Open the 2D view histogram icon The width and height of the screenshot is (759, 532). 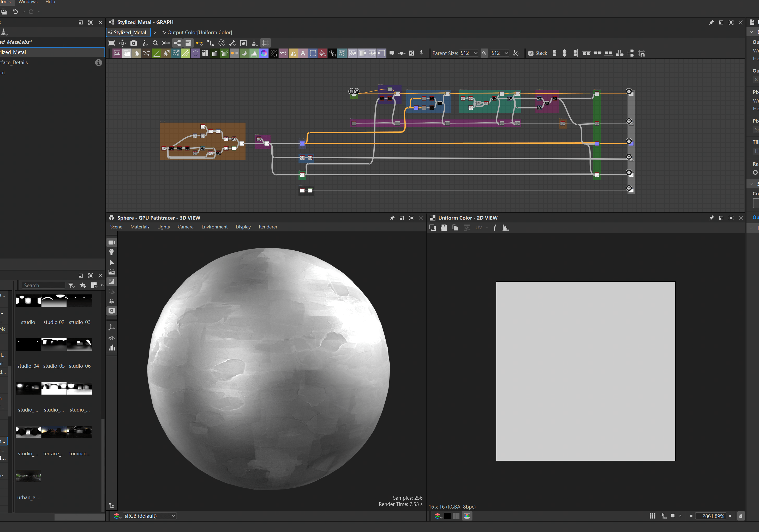(x=505, y=227)
